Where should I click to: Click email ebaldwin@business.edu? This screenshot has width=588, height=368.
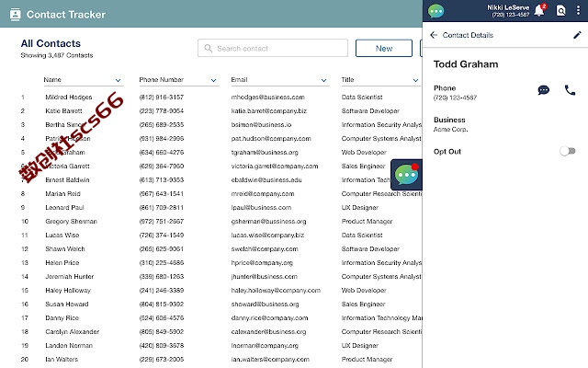coord(266,180)
